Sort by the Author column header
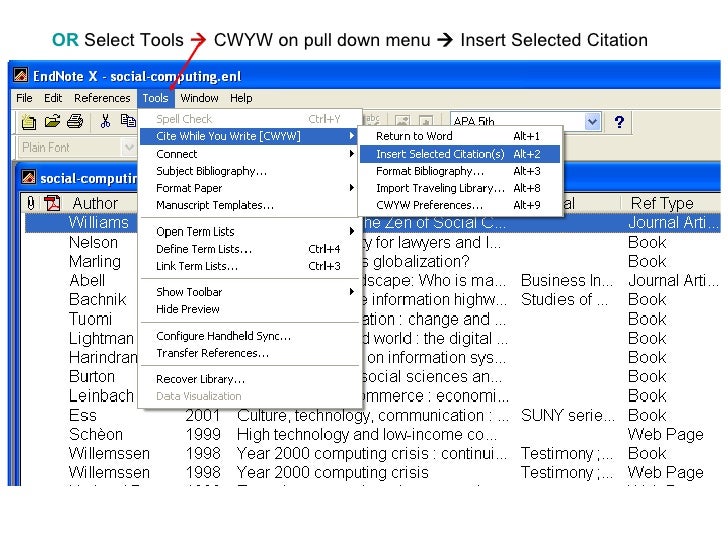This screenshot has width=728, height=546. pos(95,203)
